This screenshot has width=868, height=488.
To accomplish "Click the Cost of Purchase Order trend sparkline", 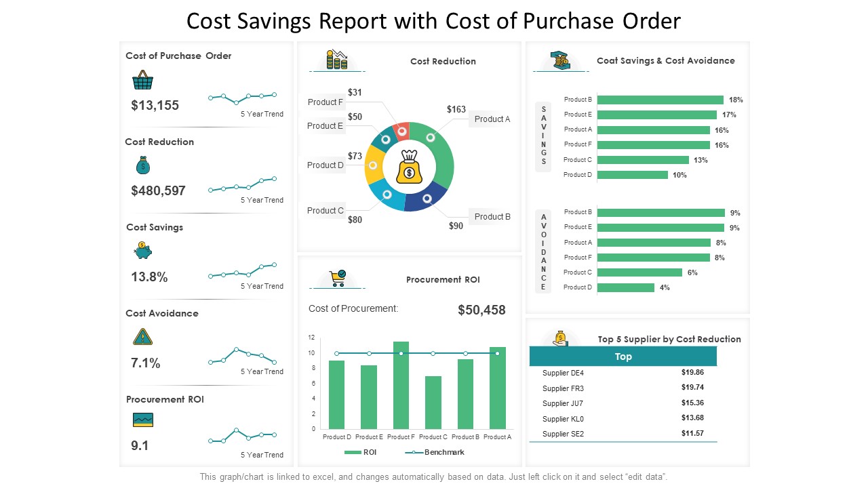I will 243,98.
